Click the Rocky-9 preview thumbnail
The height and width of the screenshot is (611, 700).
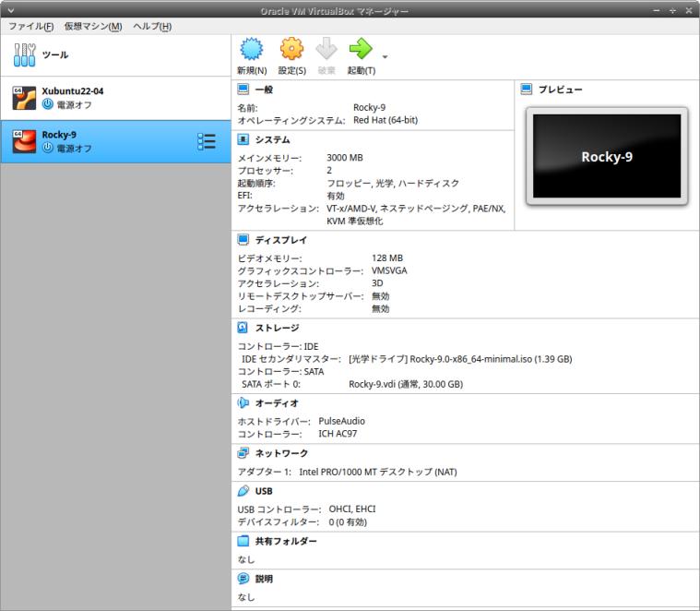click(607, 156)
